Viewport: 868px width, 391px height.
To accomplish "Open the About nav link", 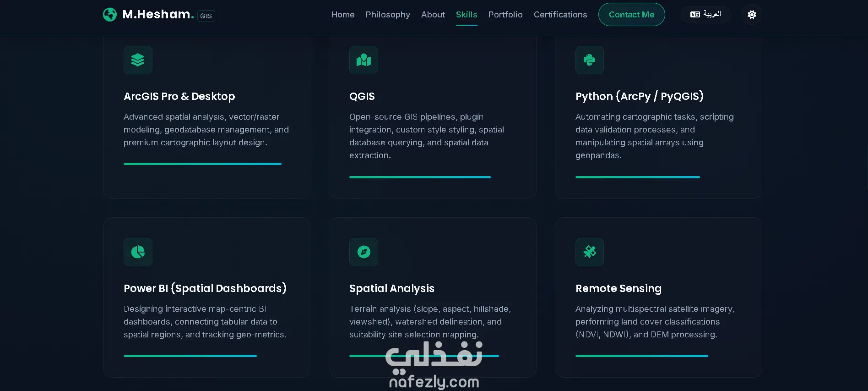I will tap(433, 15).
